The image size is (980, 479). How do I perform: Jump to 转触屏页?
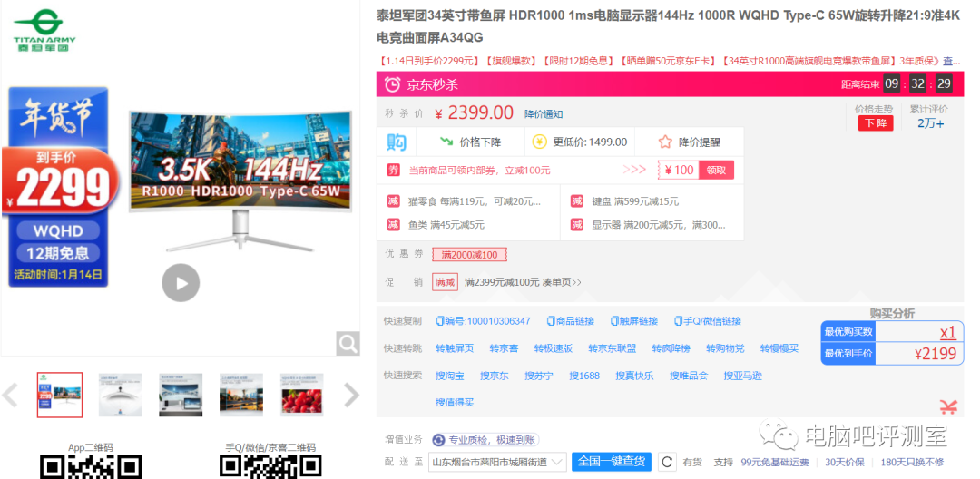[455, 348]
